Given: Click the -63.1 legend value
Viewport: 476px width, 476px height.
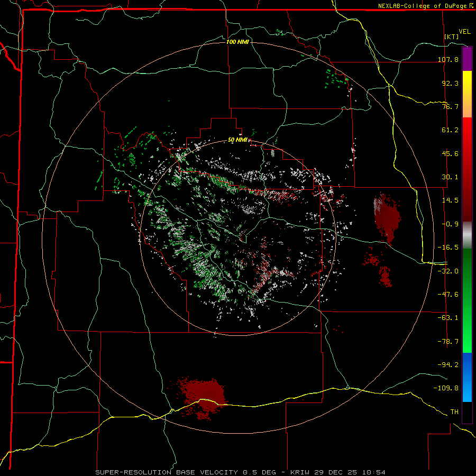Looking at the screenshot, I should pos(448,318).
